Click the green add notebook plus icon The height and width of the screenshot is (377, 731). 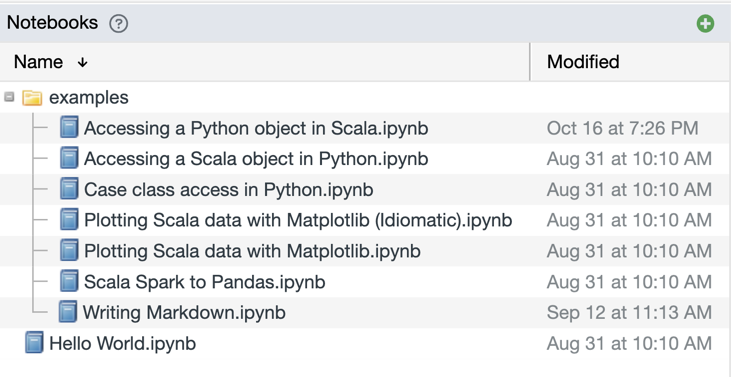(x=705, y=23)
